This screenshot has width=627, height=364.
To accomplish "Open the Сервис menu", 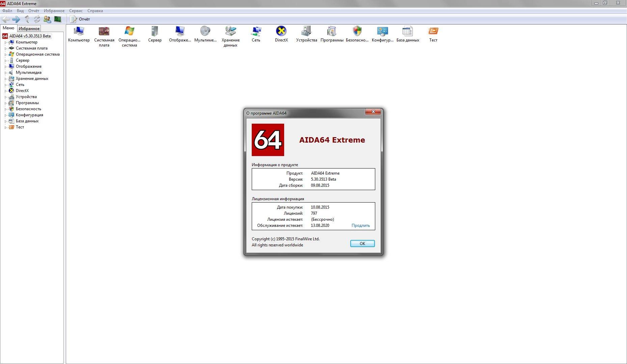I will pos(76,11).
